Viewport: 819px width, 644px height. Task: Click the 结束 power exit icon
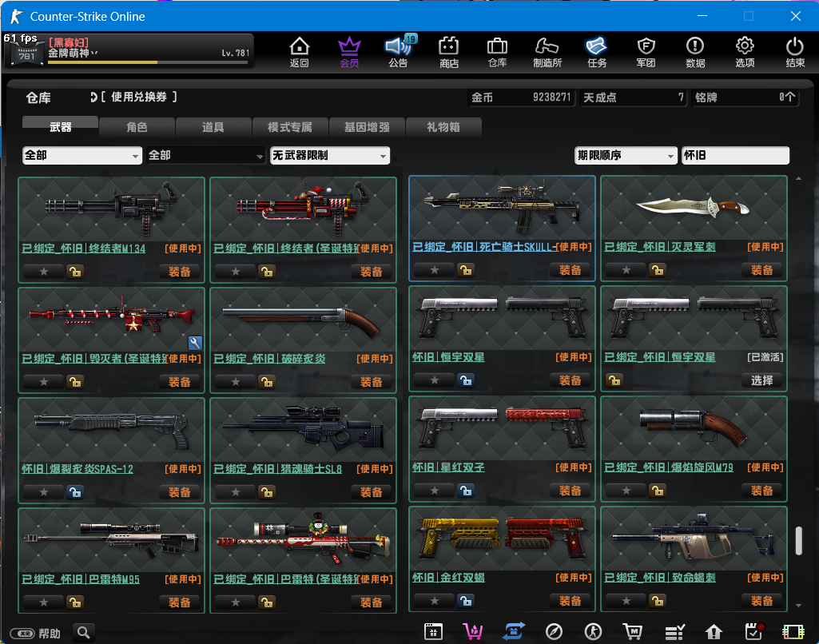pos(795,52)
